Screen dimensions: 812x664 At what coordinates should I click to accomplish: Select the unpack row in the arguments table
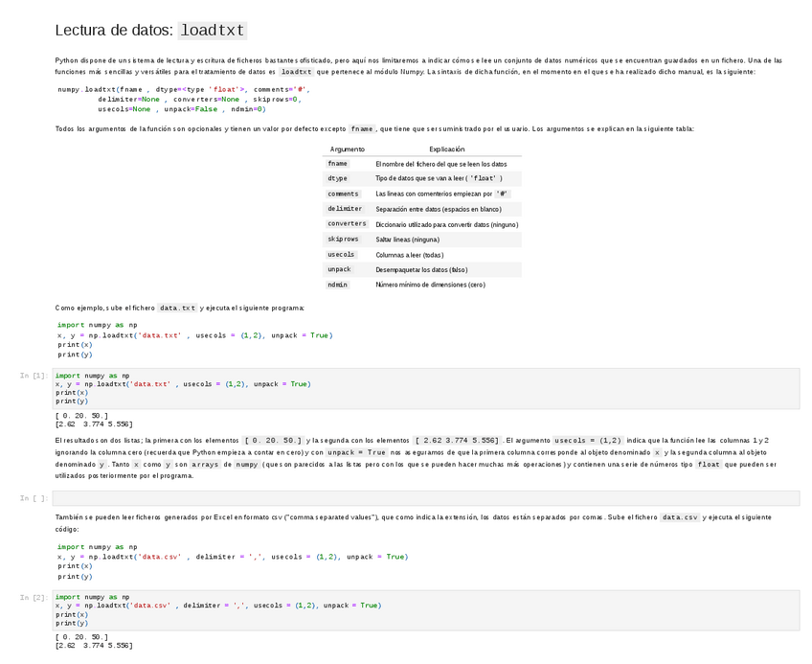point(421,269)
